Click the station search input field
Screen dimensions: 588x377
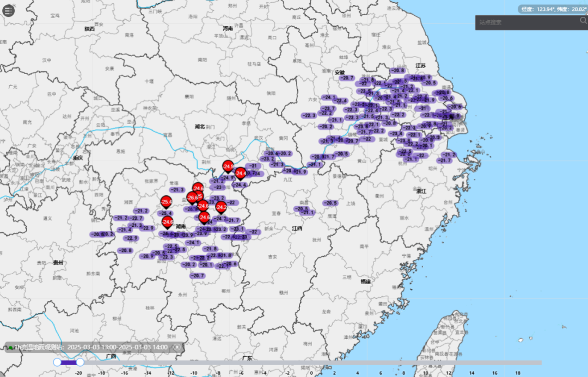(x=525, y=22)
